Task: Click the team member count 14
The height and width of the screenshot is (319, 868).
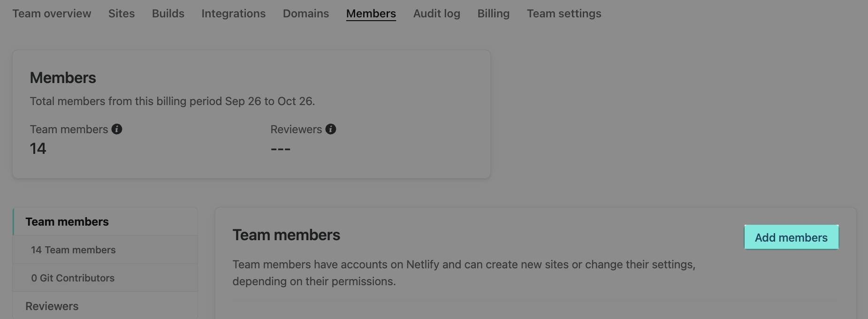Action: (x=38, y=149)
